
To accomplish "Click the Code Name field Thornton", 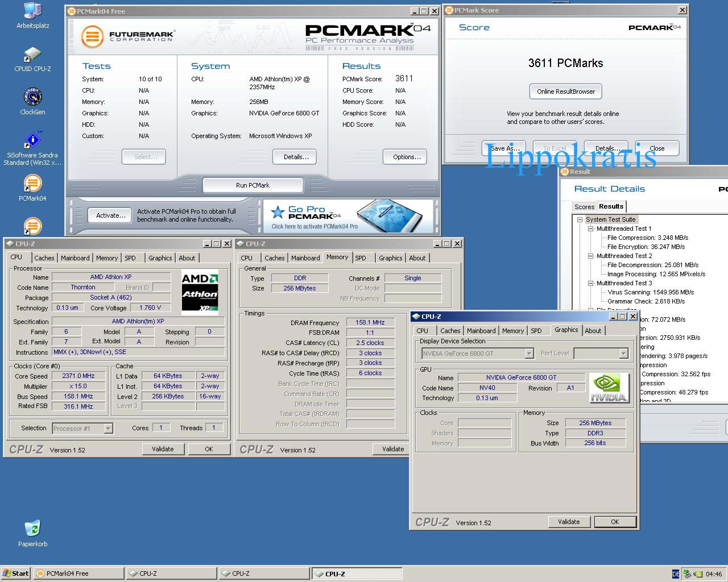I will point(83,288).
